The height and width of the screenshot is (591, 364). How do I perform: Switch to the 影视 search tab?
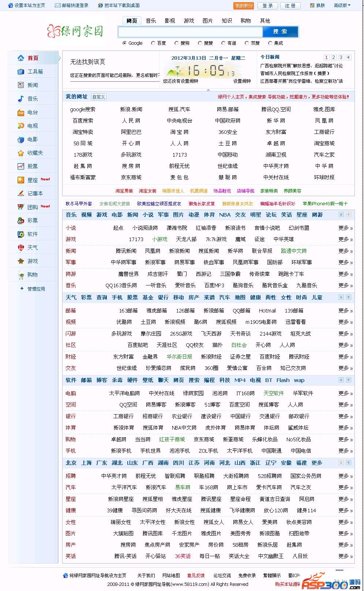pyautogui.click(x=170, y=21)
